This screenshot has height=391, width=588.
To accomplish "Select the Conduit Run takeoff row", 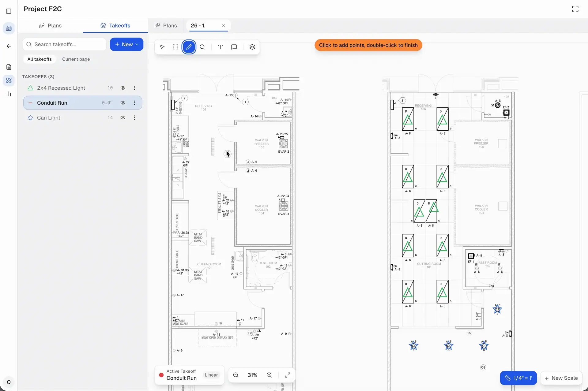I will [83, 103].
